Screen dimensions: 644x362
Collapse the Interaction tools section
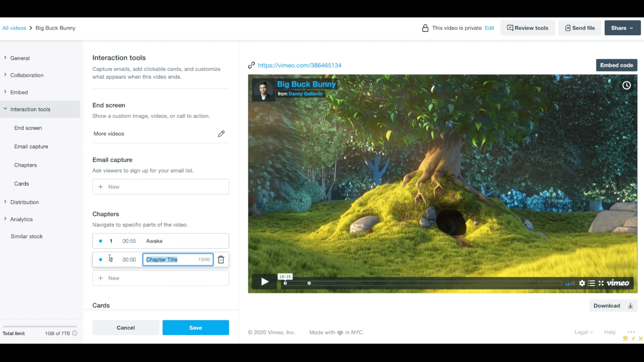[40, 109]
